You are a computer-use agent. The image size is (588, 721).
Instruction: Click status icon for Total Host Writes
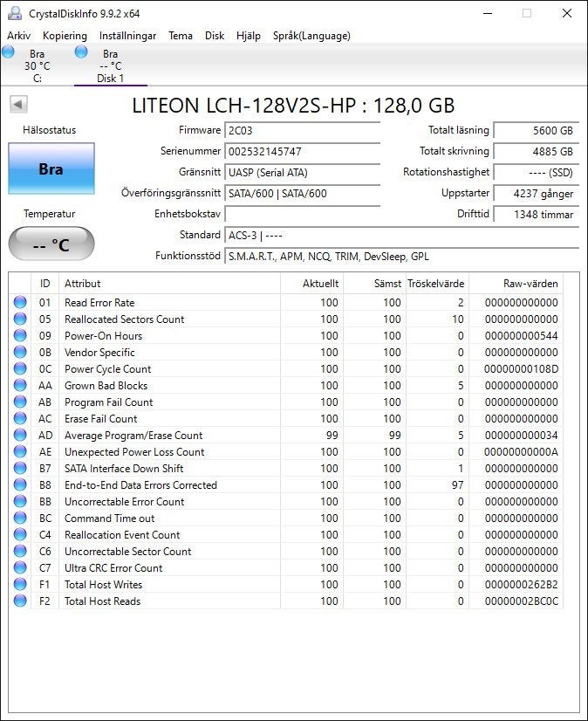20,584
